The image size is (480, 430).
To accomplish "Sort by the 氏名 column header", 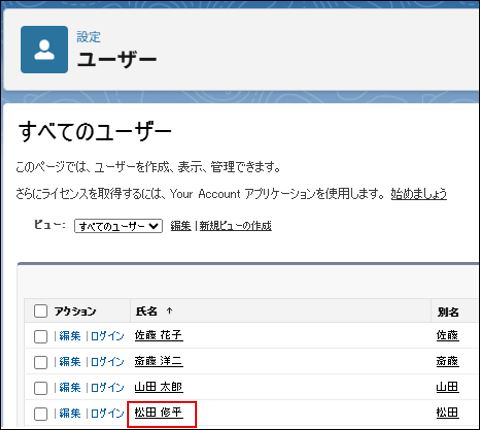I will (x=146, y=311).
